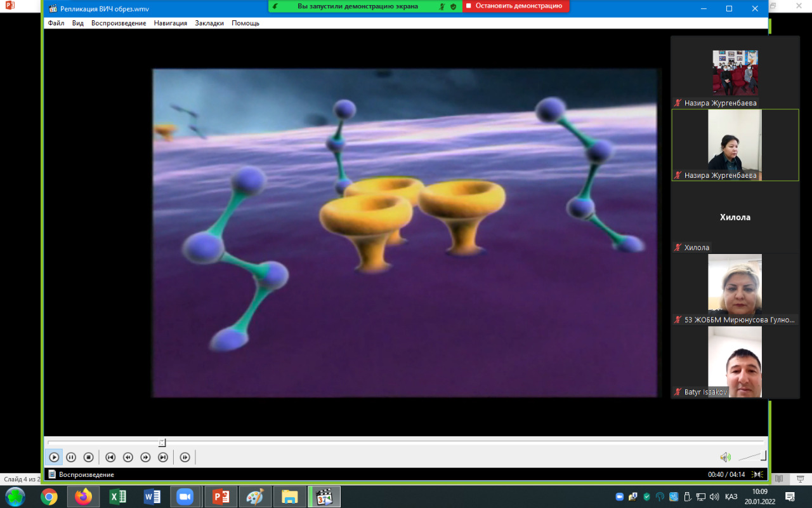Open the Закладки menu
Screen dimensions: 812x508
click(209, 23)
